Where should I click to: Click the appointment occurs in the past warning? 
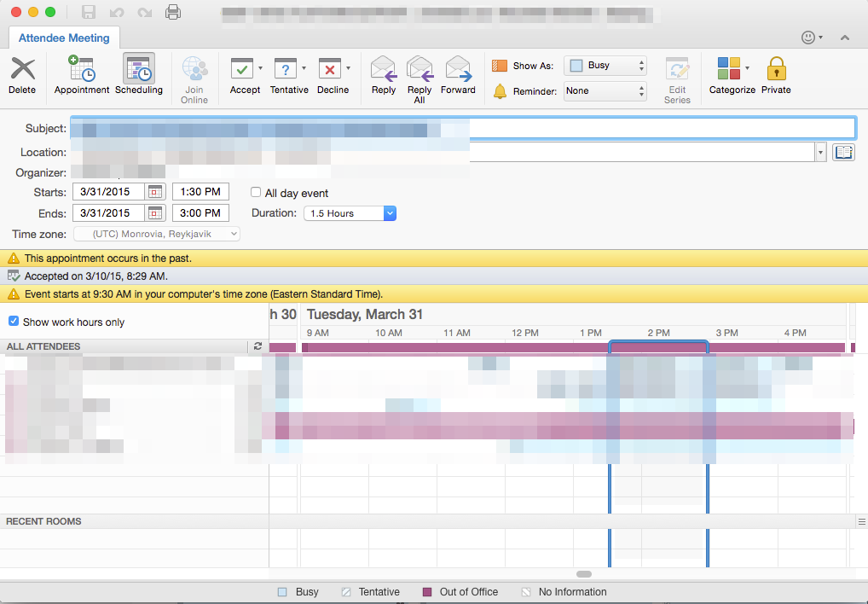pyautogui.click(x=434, y=258)
